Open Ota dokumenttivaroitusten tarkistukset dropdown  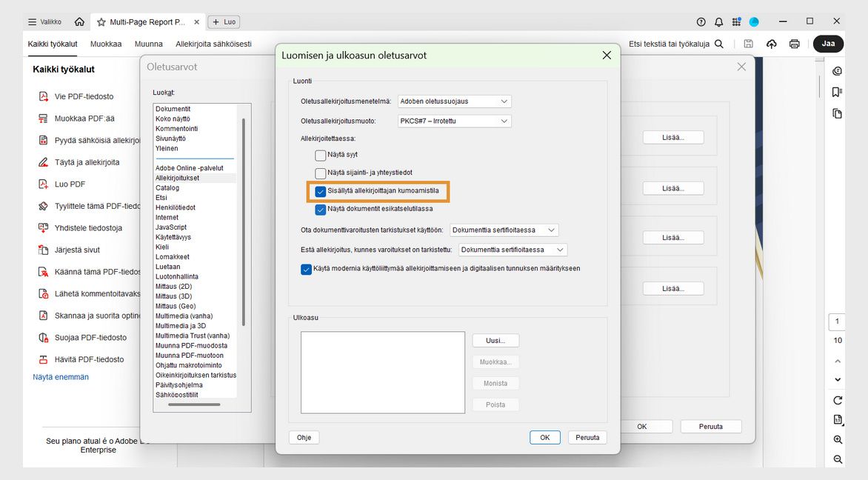coord(504,230)
